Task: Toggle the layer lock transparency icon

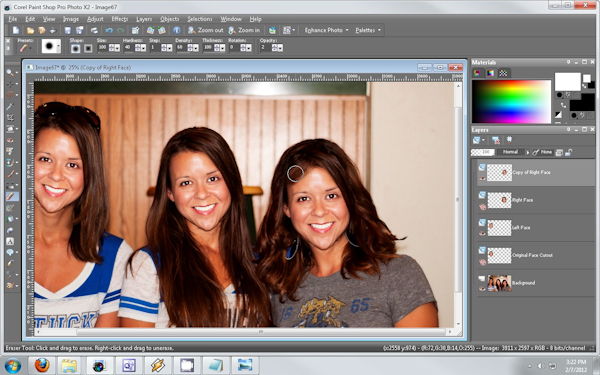Action: [x=568, y=152]
